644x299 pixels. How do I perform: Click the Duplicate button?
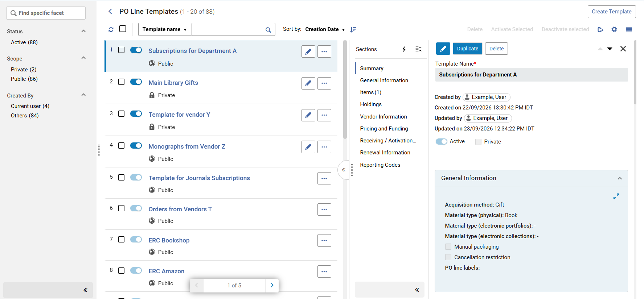(468, 49)
